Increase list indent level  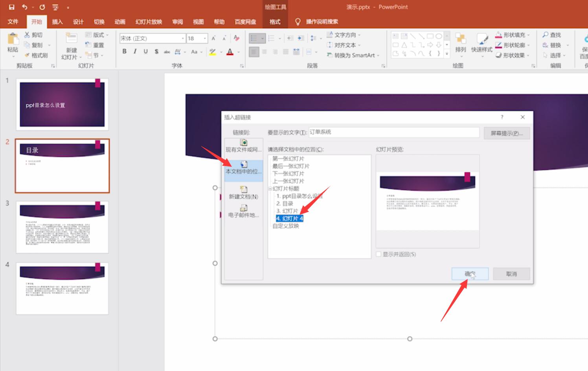pos(301,38)
